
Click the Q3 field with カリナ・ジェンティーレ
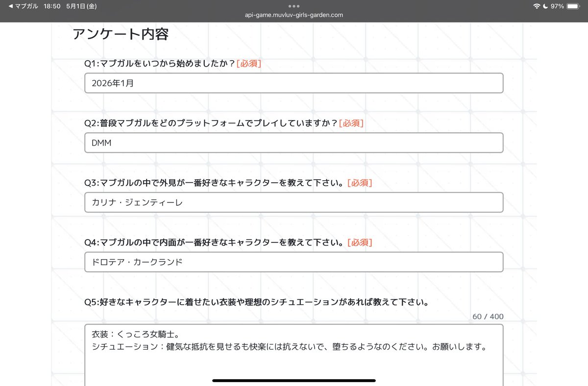(294, 202)
